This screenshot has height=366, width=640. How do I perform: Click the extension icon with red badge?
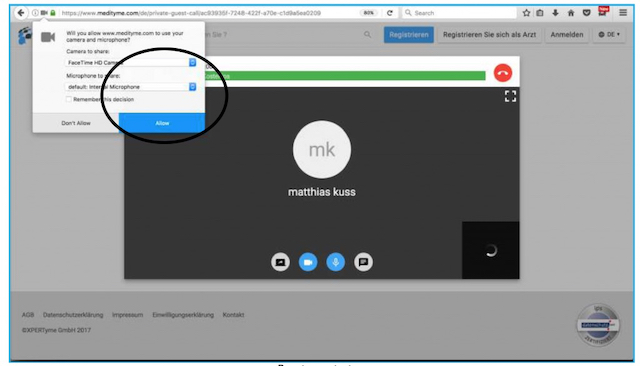(603, 11)
